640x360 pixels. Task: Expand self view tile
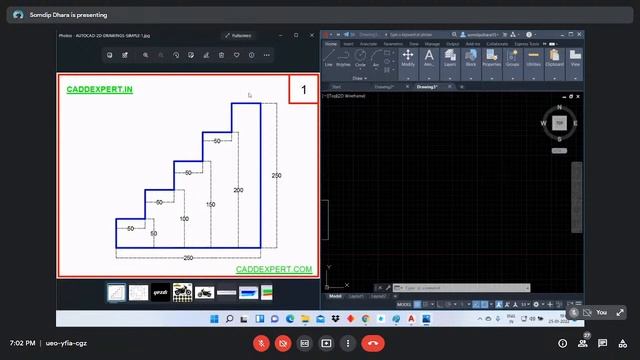[620, 312]
